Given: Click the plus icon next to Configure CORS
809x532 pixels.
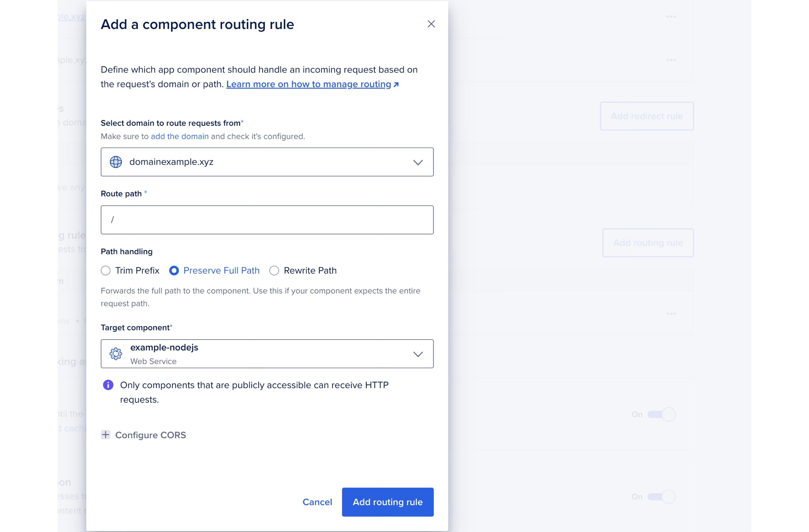Looking at the screenshot, I should (105, 434).
